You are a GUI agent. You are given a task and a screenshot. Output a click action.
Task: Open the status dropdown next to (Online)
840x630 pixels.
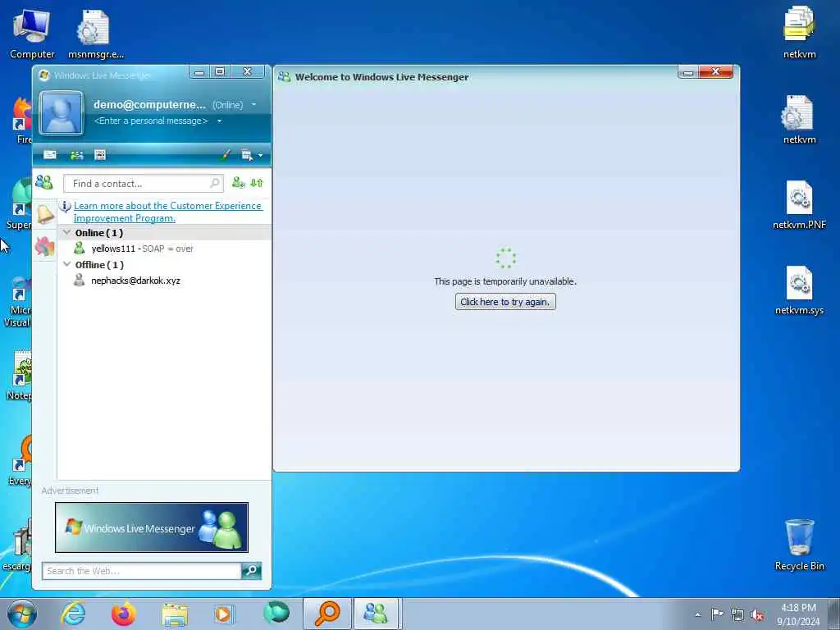pyautogui.click(x=254, y=104)
